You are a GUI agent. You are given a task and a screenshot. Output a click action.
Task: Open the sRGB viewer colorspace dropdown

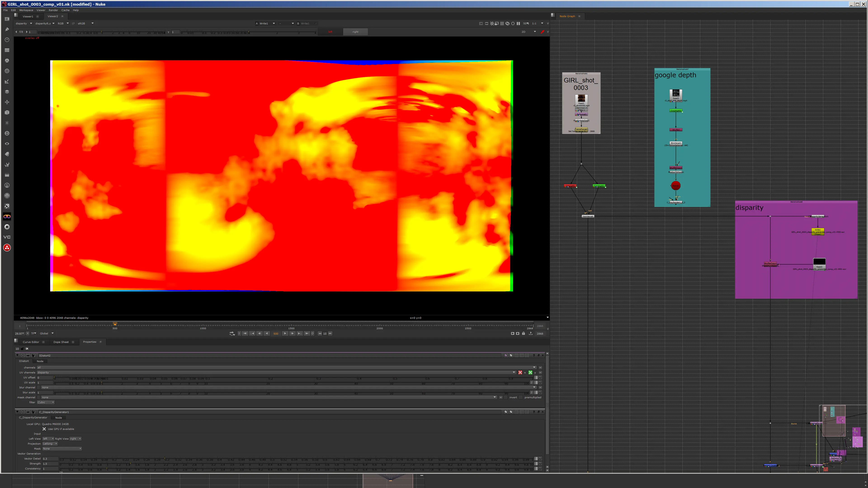(x=86, y=23)
